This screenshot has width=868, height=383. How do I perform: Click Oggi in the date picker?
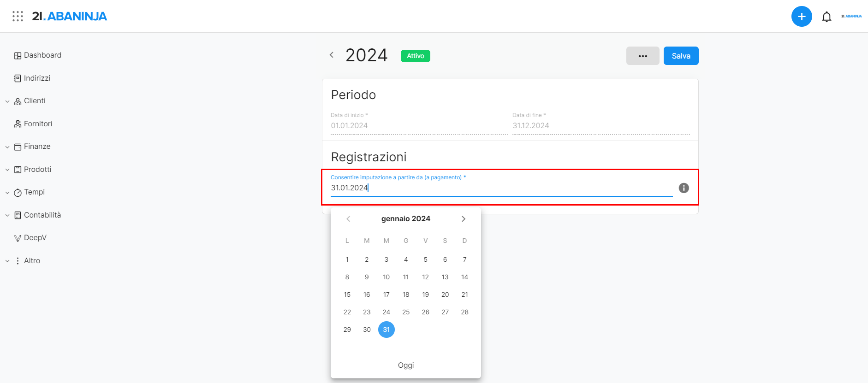pyautogui.click(x=406, y=365)
